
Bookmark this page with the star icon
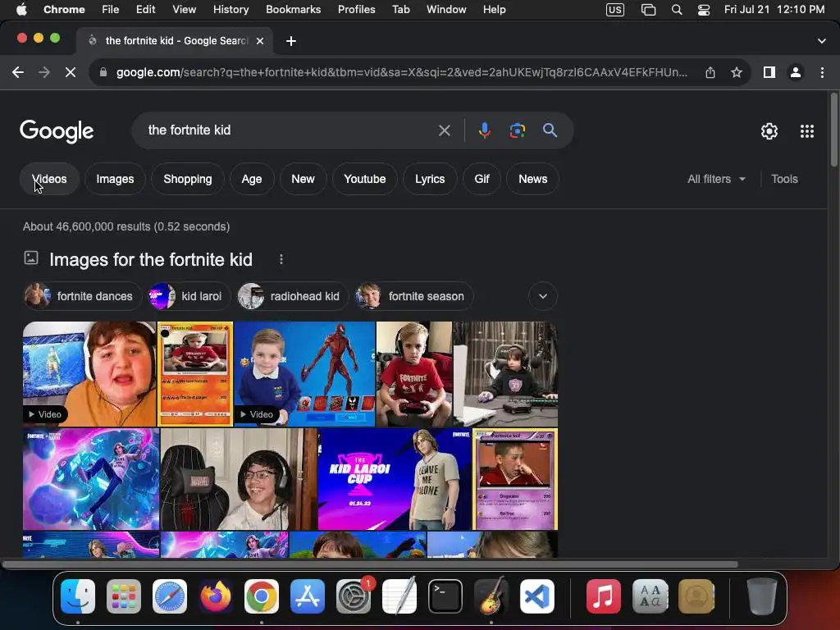coord(737,72)
